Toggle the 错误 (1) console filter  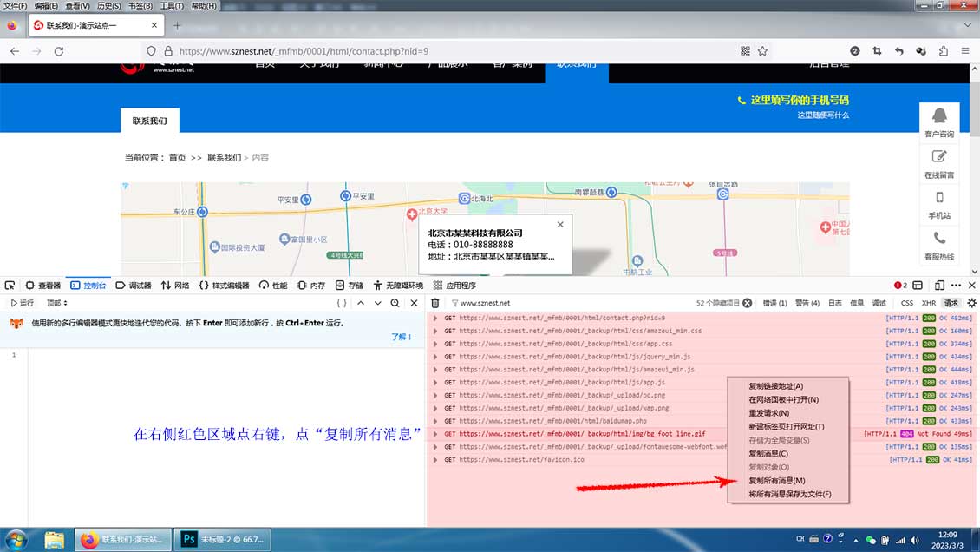click(x=774, y=303)
